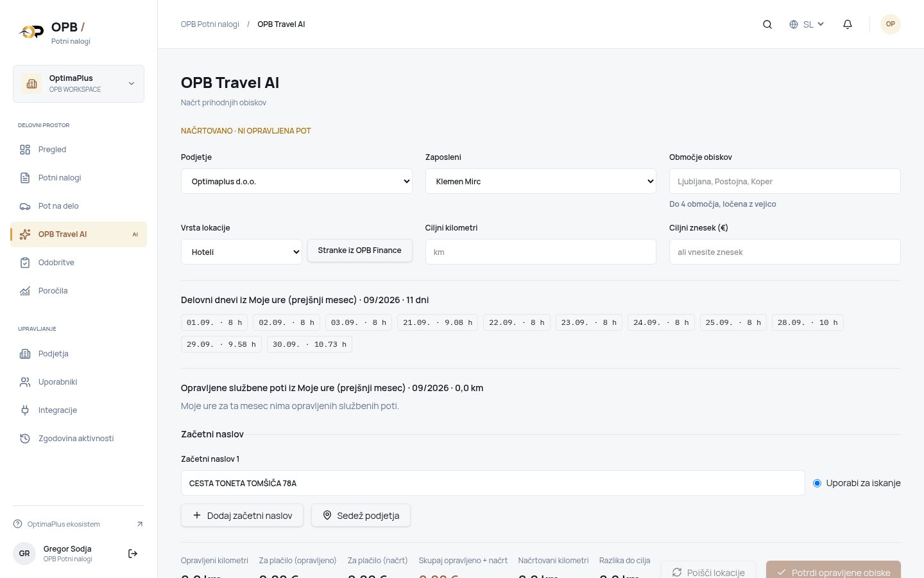Image resolution: width=924 pixels, height=578 pixels.
Task: Click the Poročila chart icon
Action: pyautogui.click(x=25, y=291)
